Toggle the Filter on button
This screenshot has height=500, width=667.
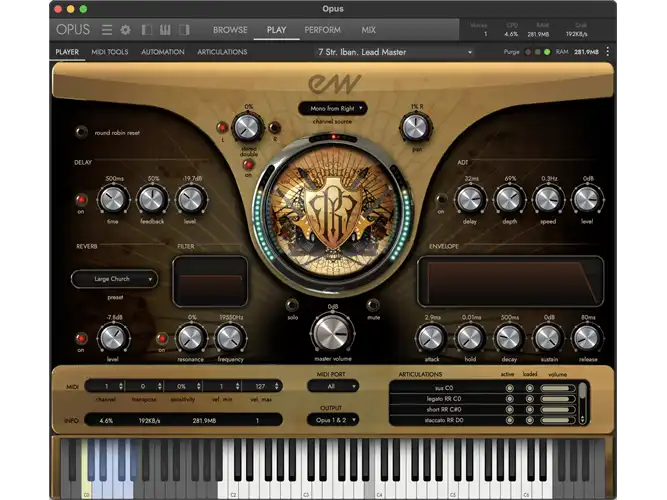pyautogui.click(x=162, y=338)
